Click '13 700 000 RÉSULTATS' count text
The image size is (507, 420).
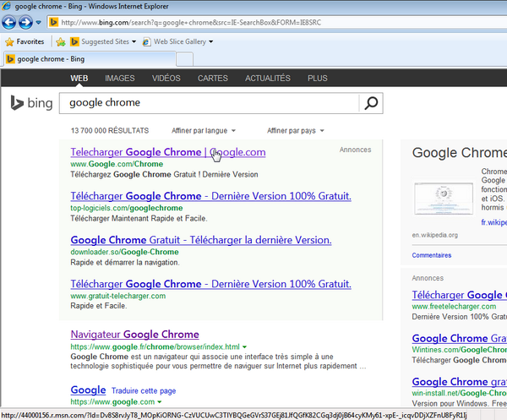[x=110, y=131]
